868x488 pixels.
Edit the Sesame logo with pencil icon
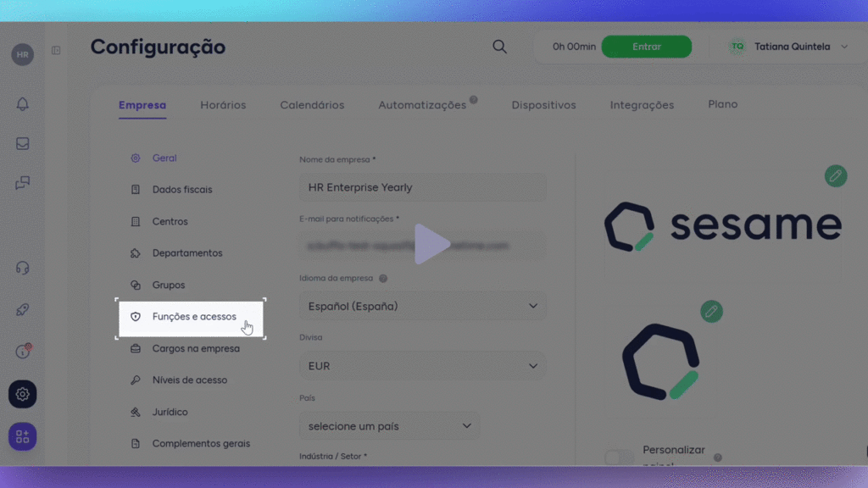point(836,176)
